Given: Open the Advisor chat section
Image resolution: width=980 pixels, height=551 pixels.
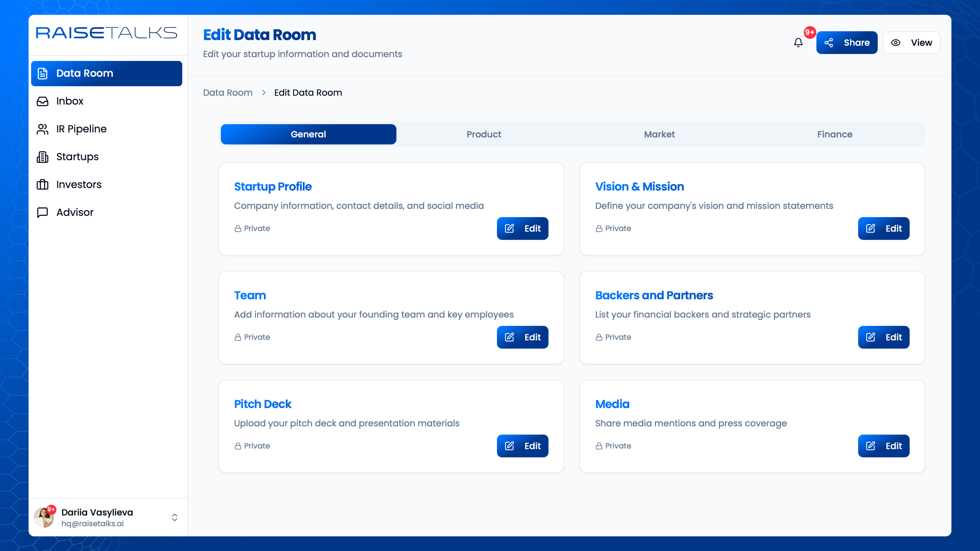Looking at the screenshot, I should click(x=75, y=212).
